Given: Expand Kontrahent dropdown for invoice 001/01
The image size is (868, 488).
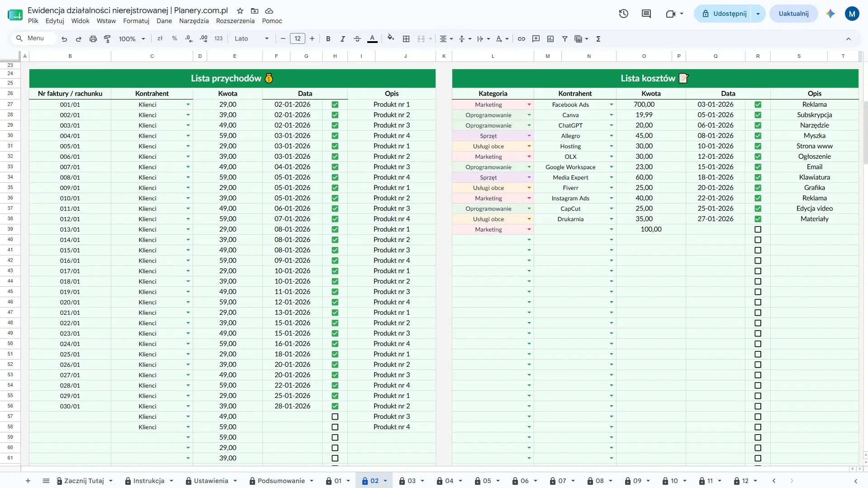Looking at the screenshot, I should click(188, 104).
